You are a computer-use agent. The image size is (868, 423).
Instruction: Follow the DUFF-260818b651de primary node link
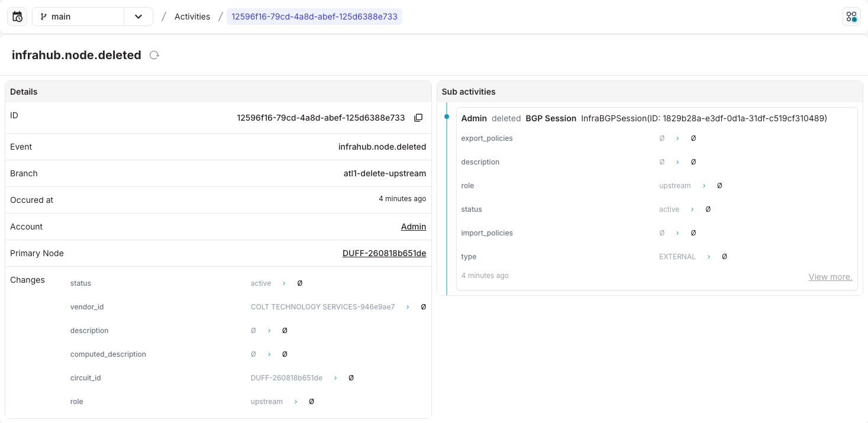384,253
